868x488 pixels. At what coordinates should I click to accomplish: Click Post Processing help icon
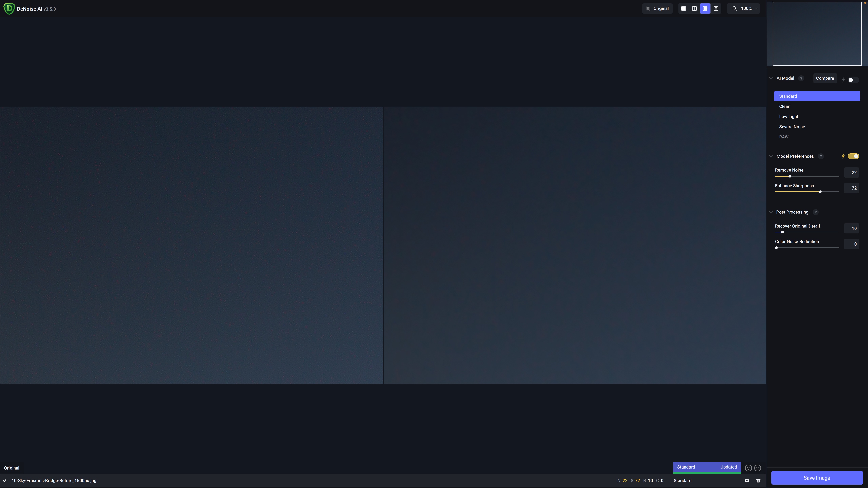(x=815, y=212)
